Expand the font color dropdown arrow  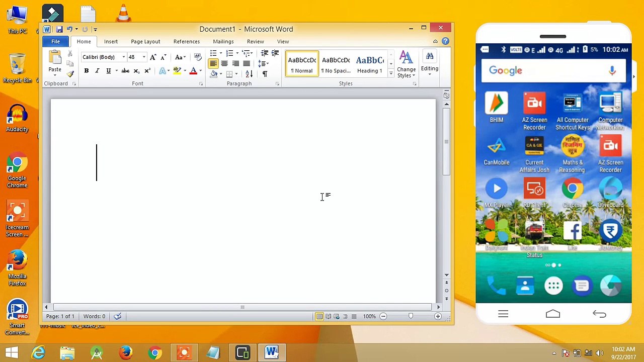200,71
